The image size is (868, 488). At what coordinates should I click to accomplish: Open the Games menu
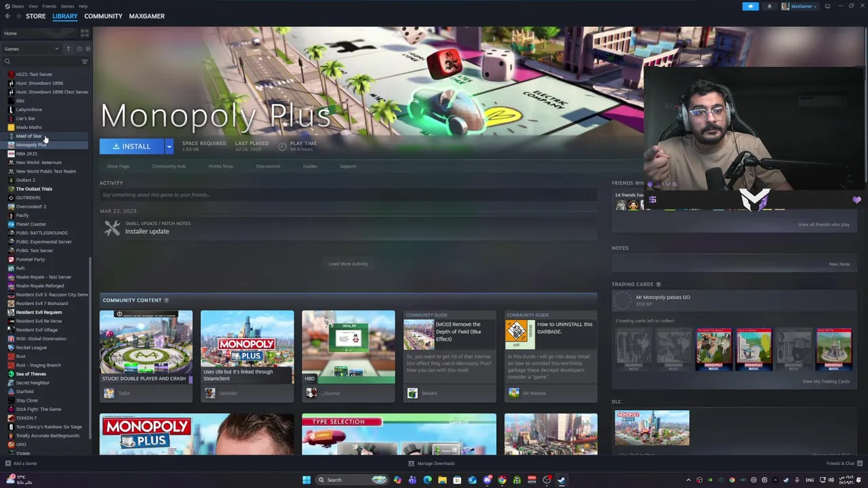pyautogui.click(x=67, y=6)
